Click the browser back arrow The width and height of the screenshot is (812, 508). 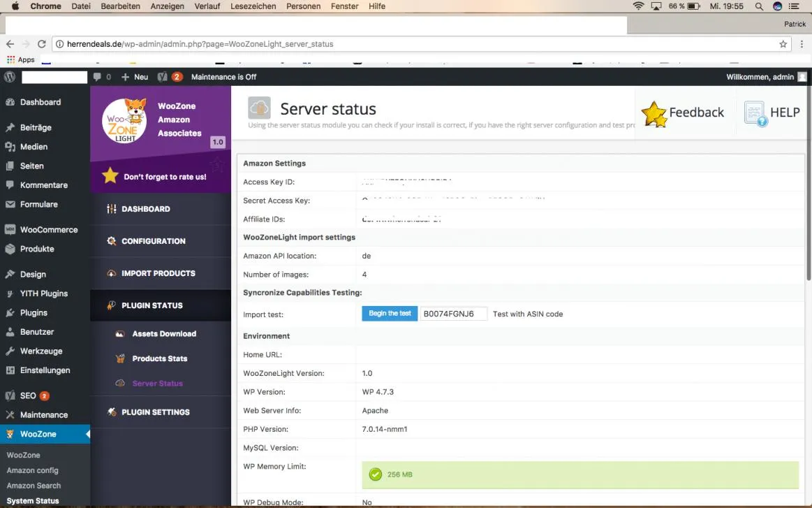[10, 44]
